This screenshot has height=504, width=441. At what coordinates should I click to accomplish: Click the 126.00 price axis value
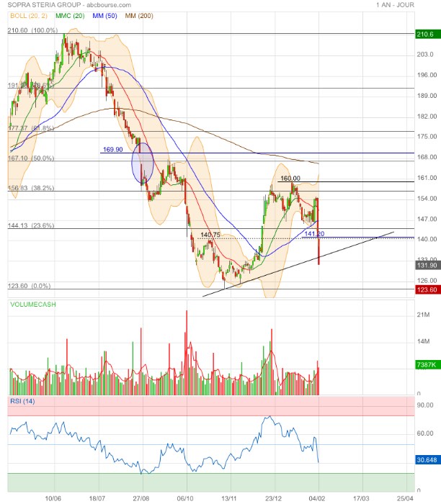pyautogui.click(x=427, y=280)
